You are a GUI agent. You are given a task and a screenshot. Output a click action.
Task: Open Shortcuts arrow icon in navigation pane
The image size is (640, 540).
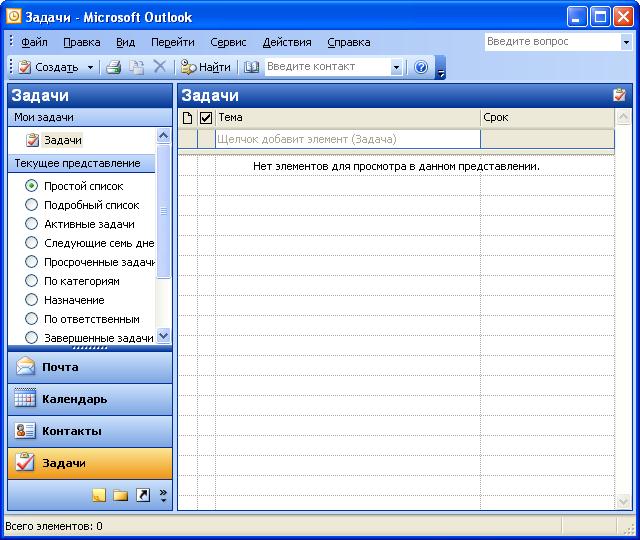click(x=142, y=495)
